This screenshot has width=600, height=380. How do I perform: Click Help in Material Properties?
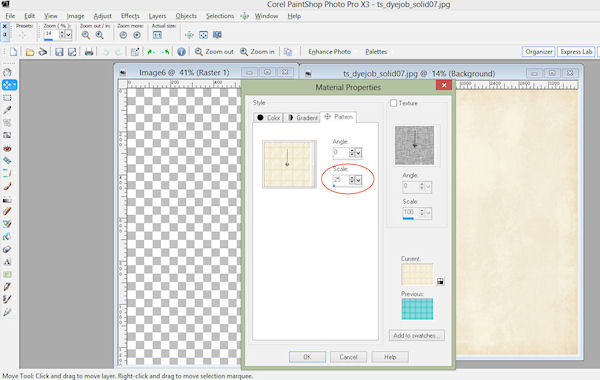pos(390,357)
